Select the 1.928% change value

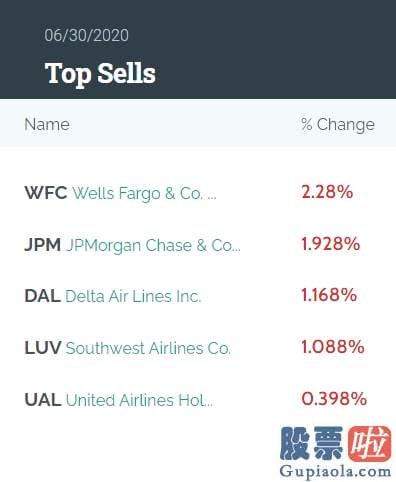pos(331,244)
